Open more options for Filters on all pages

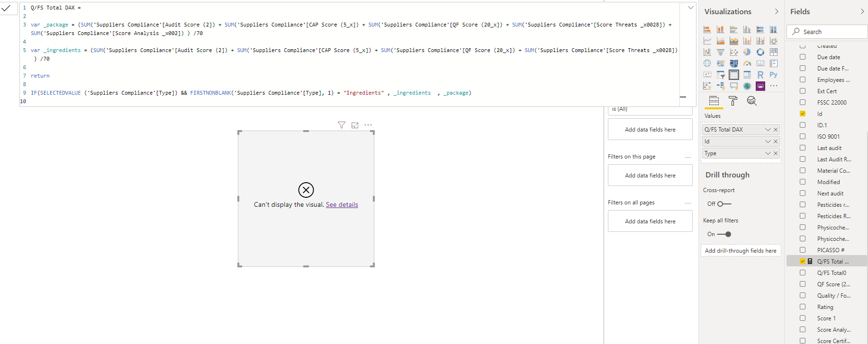[x=688, y=203]
